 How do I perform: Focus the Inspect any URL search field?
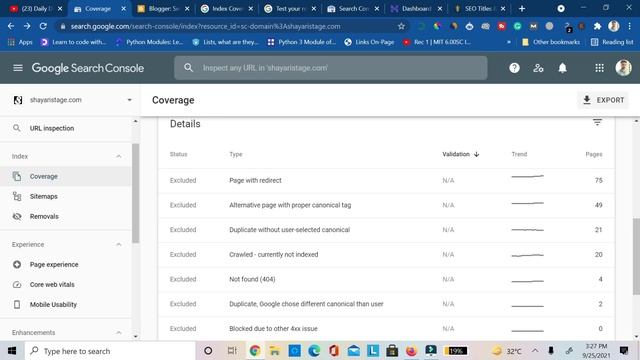(x=331, y=68)
